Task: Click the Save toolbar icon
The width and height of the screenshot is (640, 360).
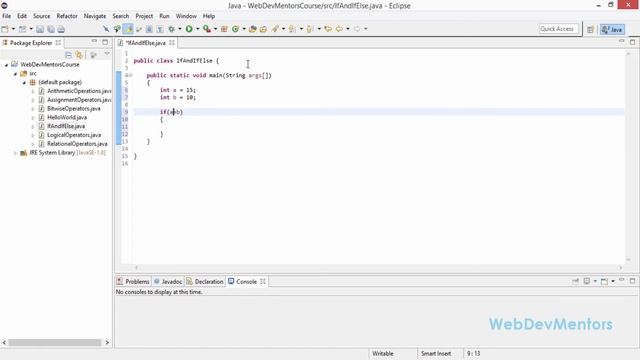Action: (x=40, y=29)
